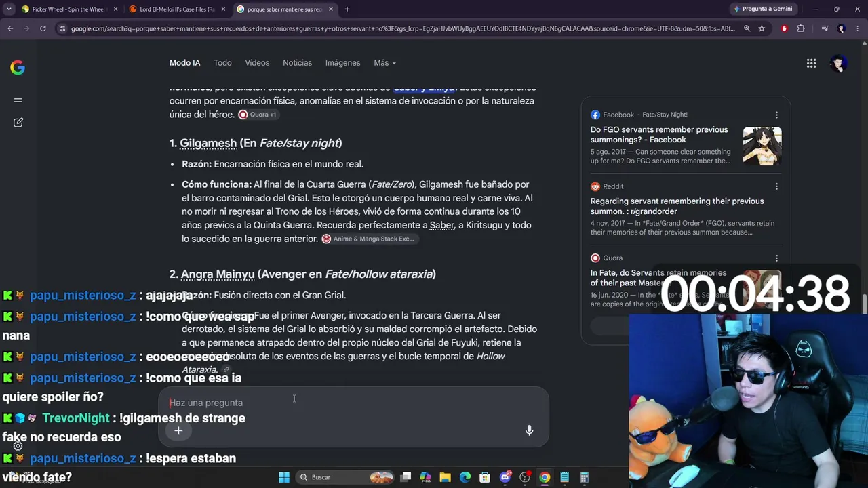Switch to the Videos tab
The image size is (868, 488).
tap(257, 63)
